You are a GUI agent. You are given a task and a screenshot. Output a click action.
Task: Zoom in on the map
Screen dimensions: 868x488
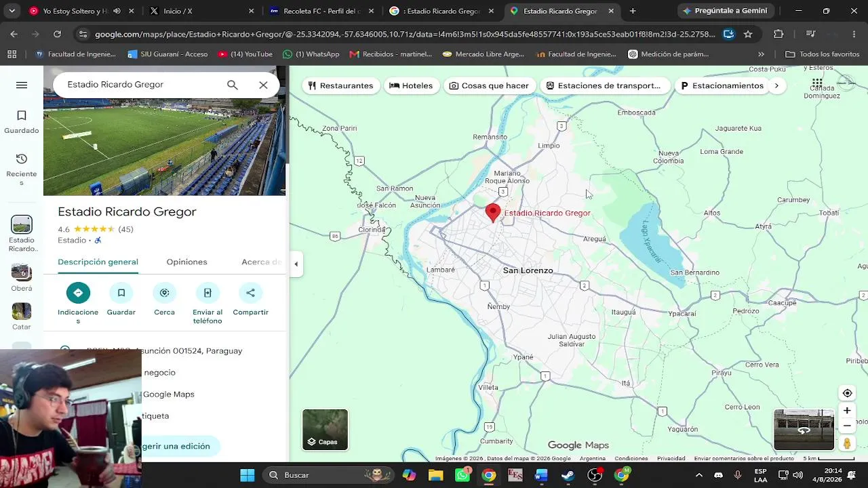coord(847,411)
